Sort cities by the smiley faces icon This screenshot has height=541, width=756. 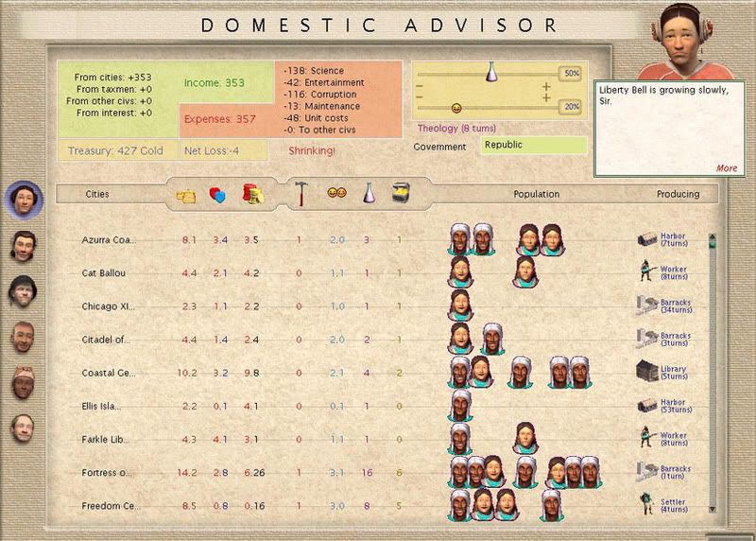tap(336, 193)
